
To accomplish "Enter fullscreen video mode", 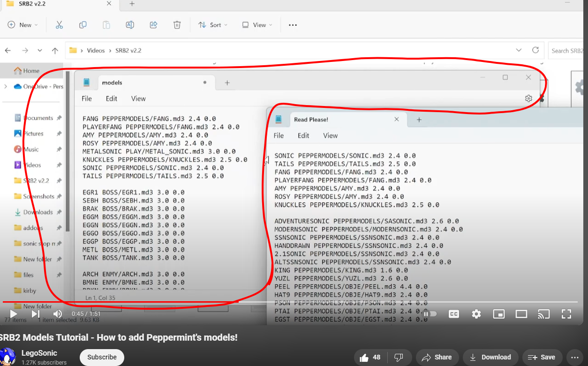I will [x=566, y=314].
